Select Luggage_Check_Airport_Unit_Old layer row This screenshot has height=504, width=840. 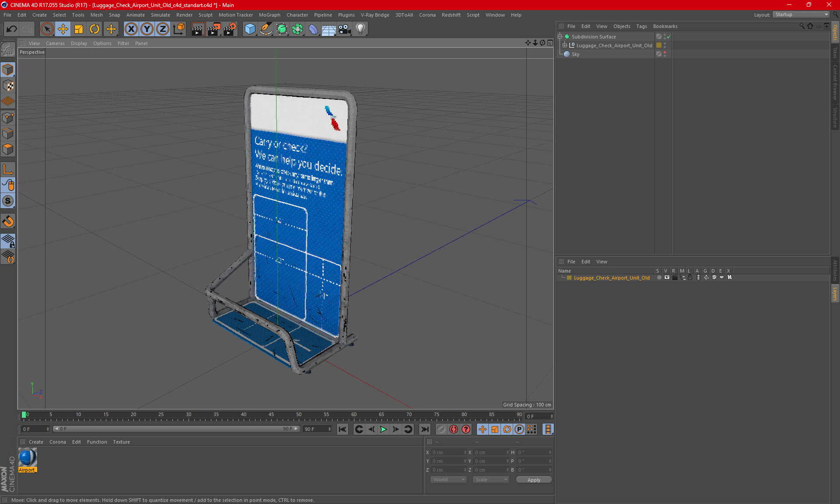(612, 278)
